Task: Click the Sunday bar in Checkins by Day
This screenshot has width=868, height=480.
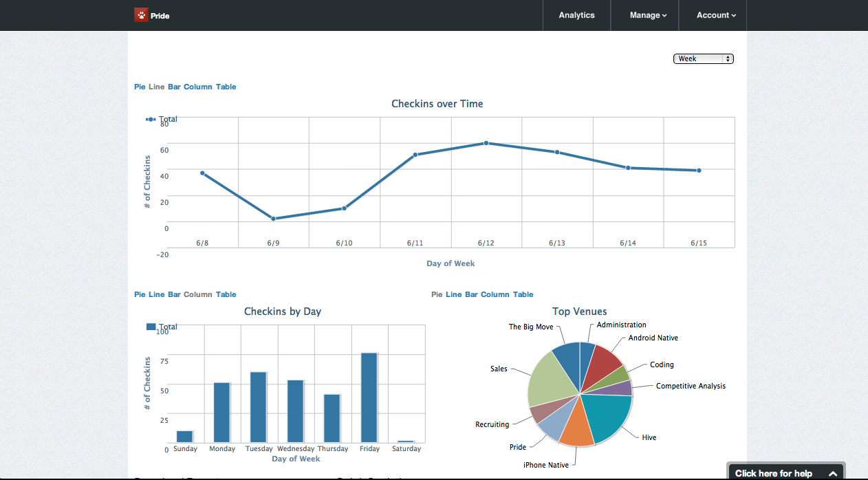Action: [185, 437]
